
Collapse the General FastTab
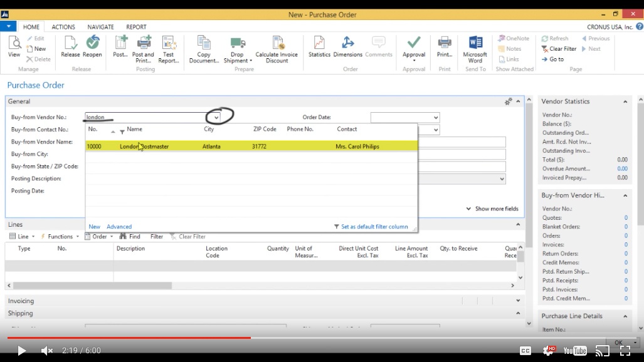[x=518, y=101]
